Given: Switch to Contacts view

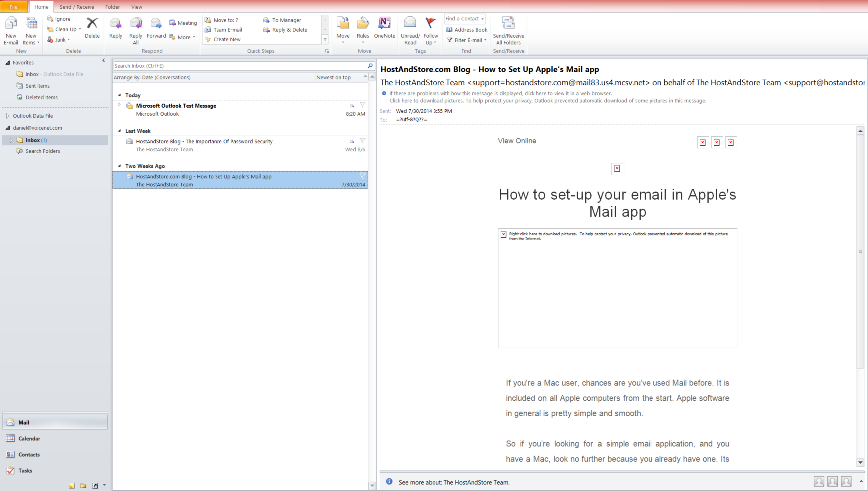Looking at the screenshot, I should point(55,454).
